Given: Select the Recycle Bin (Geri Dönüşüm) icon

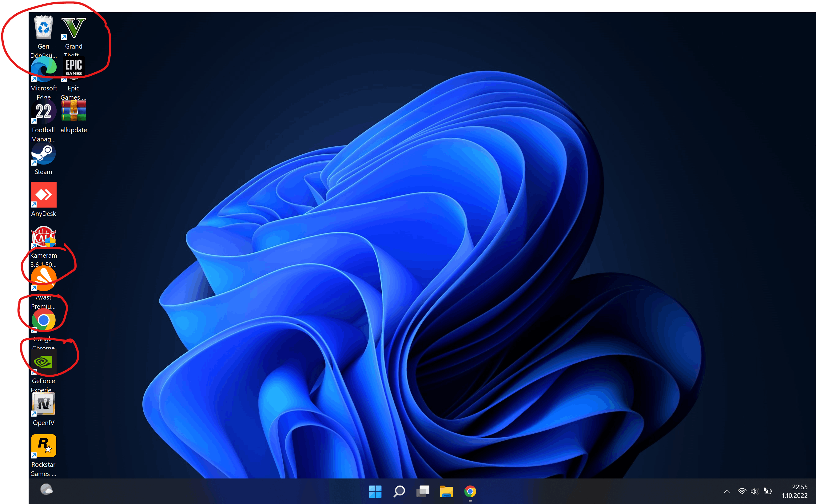Looking at the screenshot, I should coord(43,28).
